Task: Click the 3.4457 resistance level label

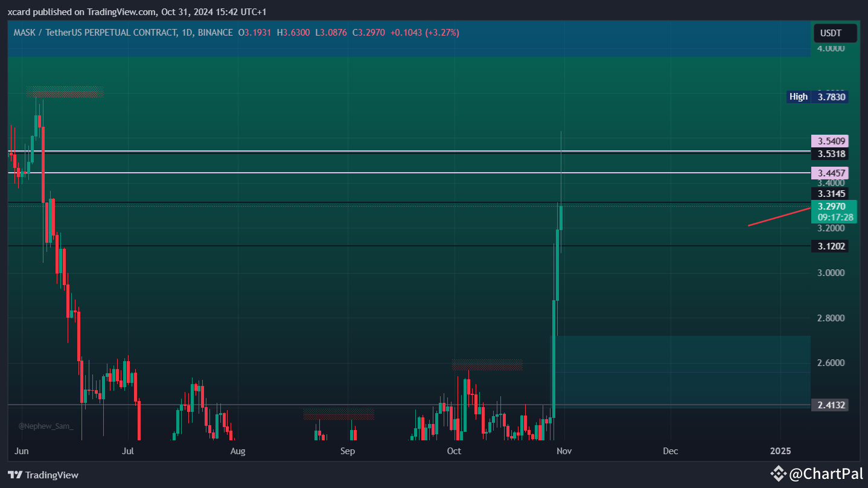Action: pos(829,173)
